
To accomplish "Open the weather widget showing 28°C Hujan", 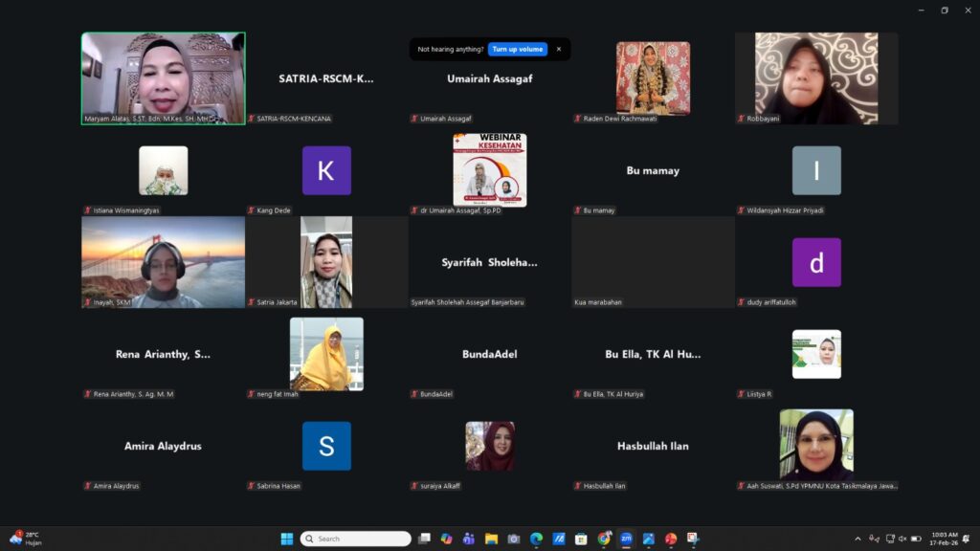I will pos(26,539).
